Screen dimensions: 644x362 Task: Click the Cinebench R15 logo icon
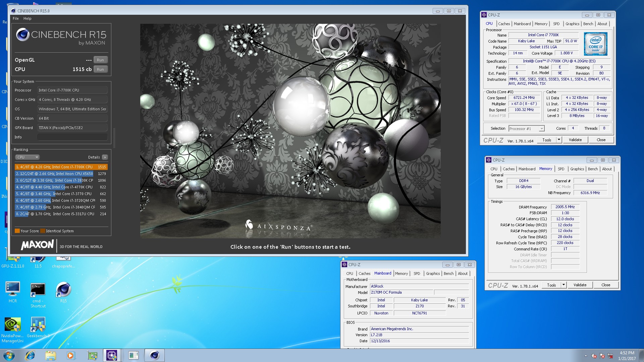click(23, 35)
